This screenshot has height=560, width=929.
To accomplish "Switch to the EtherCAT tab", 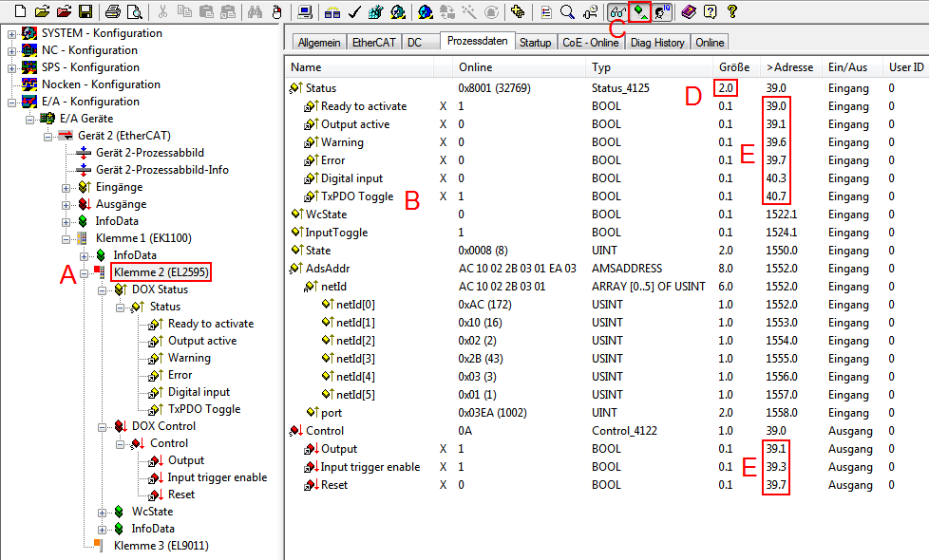I will point(374,43).
